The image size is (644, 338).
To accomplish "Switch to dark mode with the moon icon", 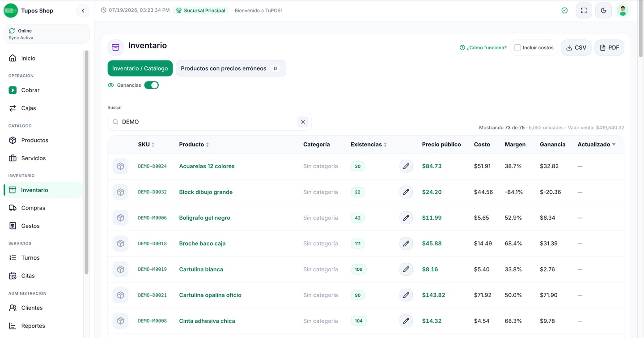I will click(x=604, y=10).
